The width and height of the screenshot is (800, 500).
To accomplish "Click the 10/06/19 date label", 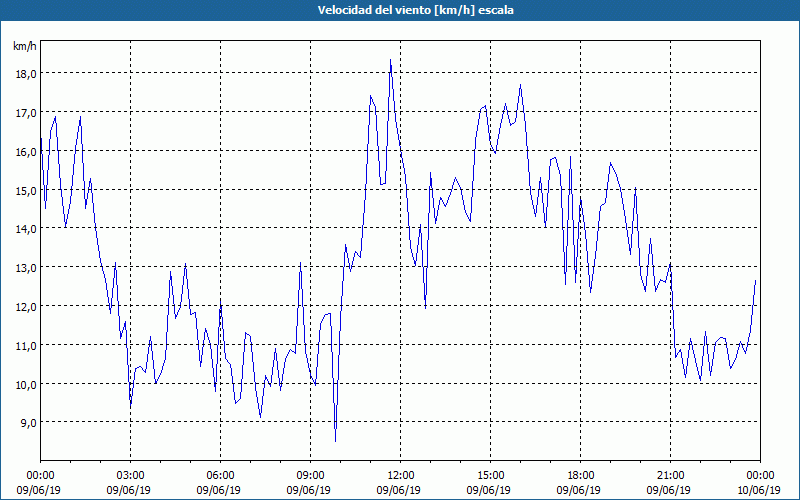I will [759, 490].
